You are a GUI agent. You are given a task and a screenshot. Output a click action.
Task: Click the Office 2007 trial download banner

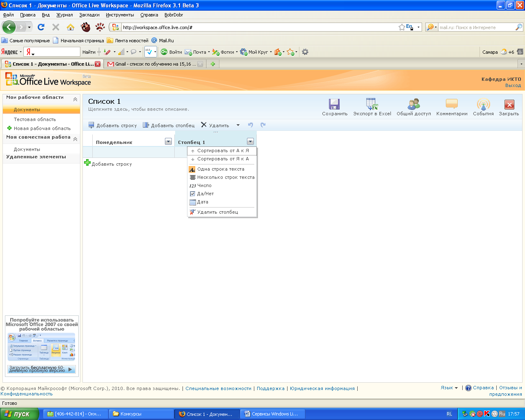point(41,369)
